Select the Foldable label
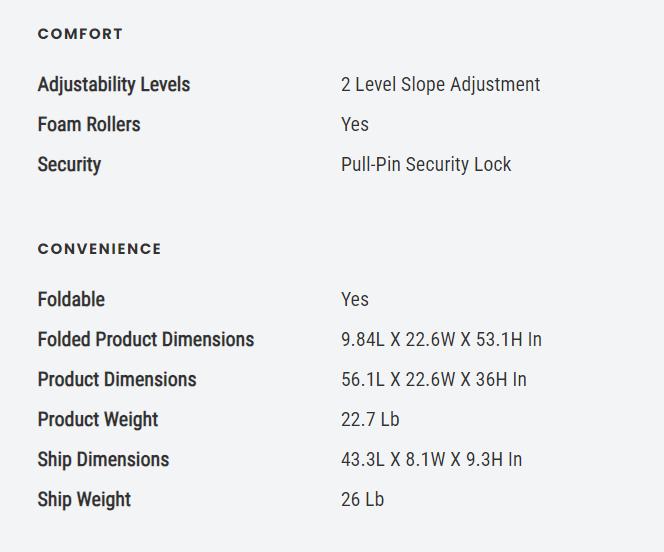 tap(71, 300)
